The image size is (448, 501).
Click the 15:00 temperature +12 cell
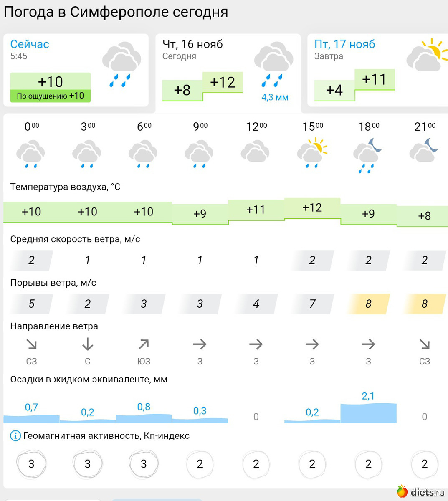(312, 208)
